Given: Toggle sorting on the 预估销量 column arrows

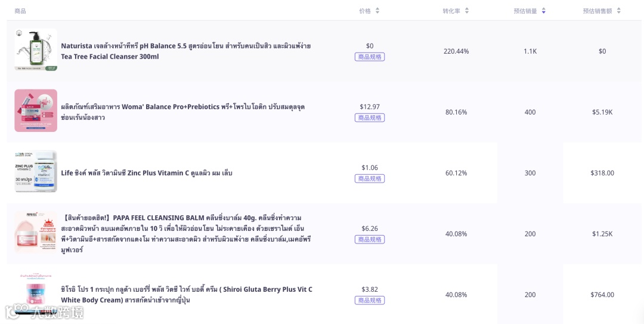Looking at the screenshot, I should coord(543,11).
